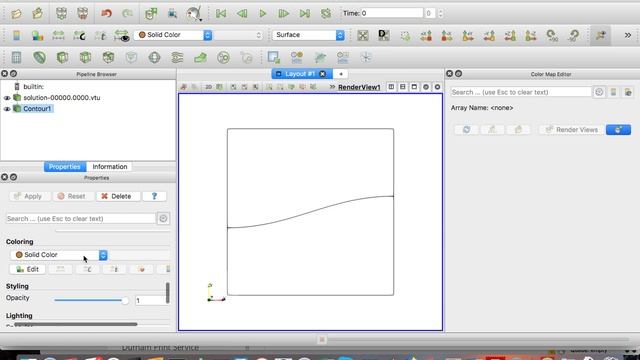Click the Properties panel horizontal scrollbar
The height and width of the screenshot is (360, 640).
(x=76, y=324)
